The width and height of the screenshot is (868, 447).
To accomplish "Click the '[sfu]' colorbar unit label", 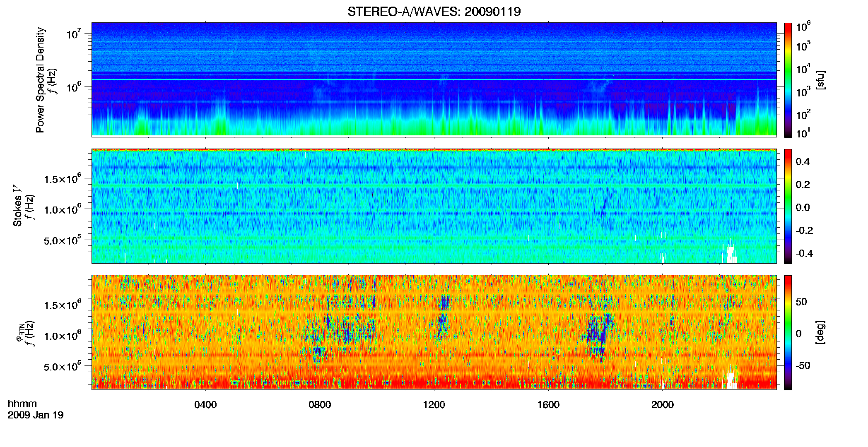I will pyautogui.click(x=820, y=80).
